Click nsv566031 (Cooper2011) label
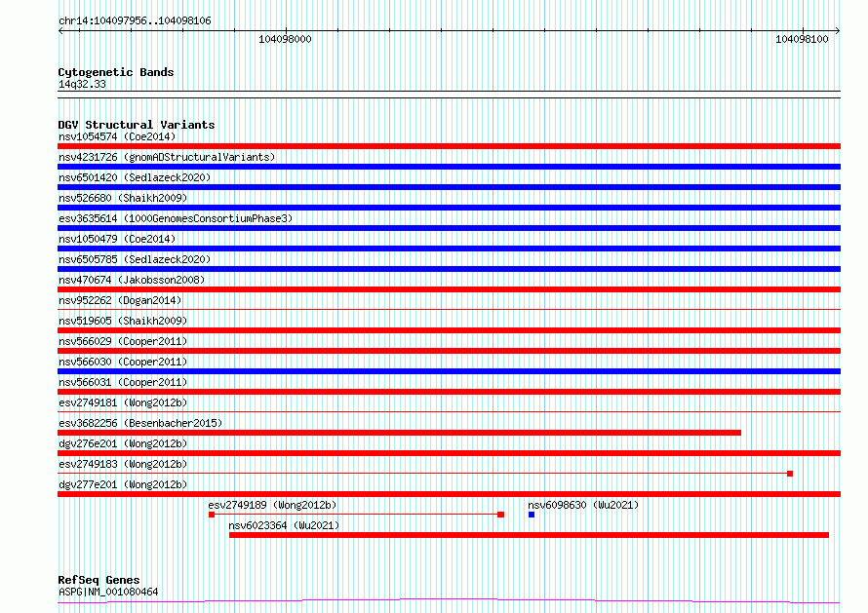 click(123, 382)
